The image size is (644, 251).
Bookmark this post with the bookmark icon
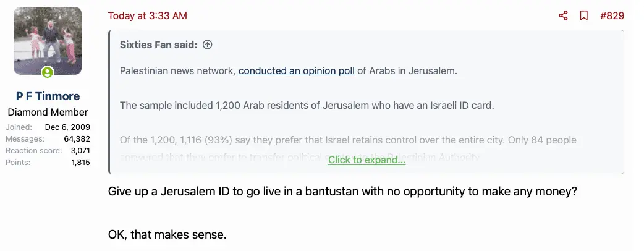tap(583, 15)
